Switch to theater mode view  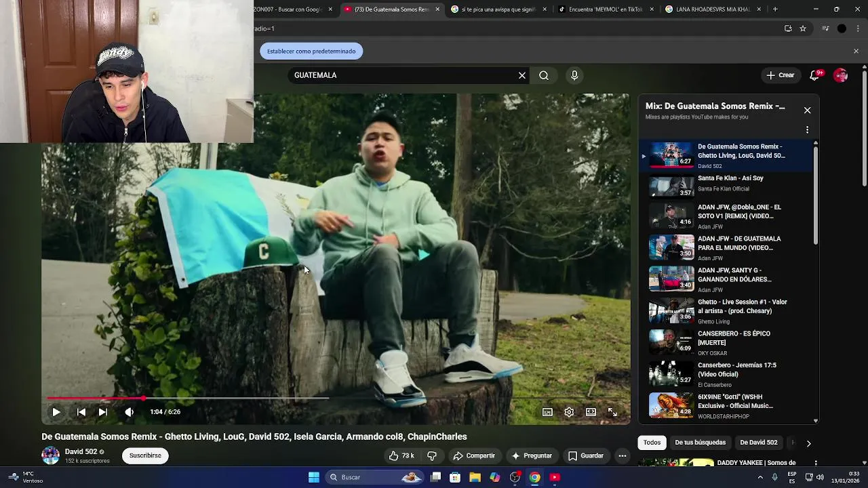591,412
